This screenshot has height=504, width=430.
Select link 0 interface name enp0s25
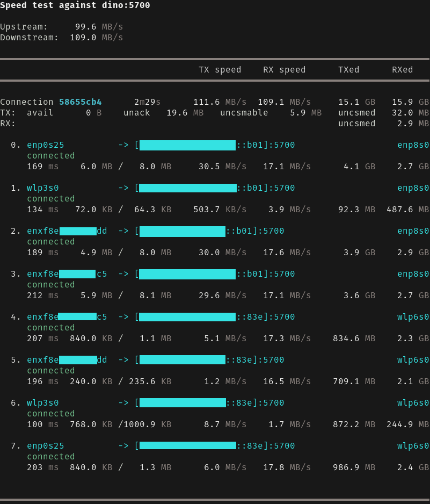[46, 145]
